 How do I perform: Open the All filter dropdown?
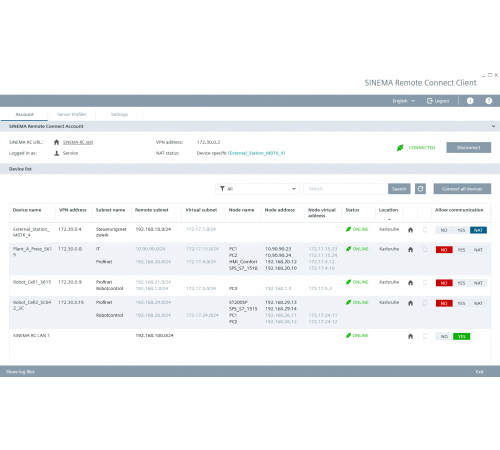[258, 189]
